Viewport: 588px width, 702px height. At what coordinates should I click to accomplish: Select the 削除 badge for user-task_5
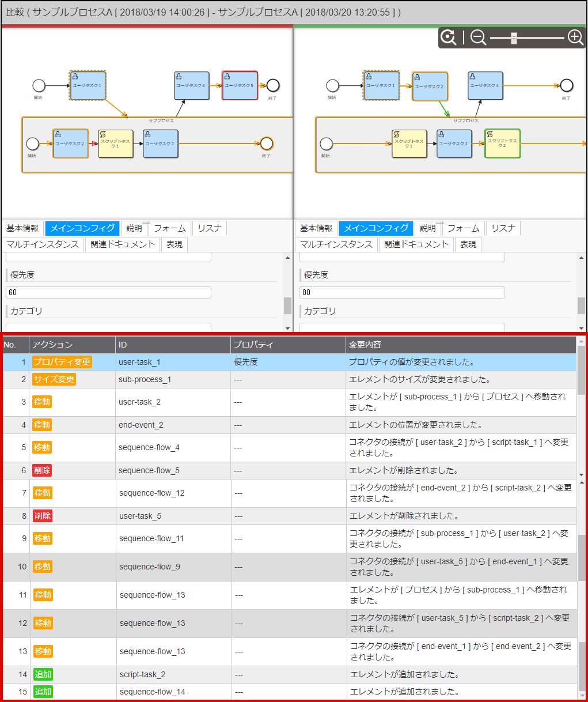pyautogui.click(x=43, y=516)
